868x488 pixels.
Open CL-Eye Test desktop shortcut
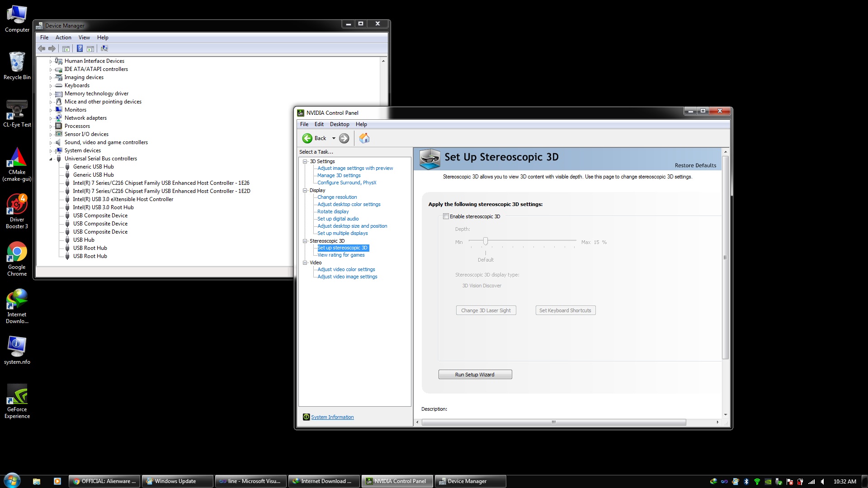(17, 113)
